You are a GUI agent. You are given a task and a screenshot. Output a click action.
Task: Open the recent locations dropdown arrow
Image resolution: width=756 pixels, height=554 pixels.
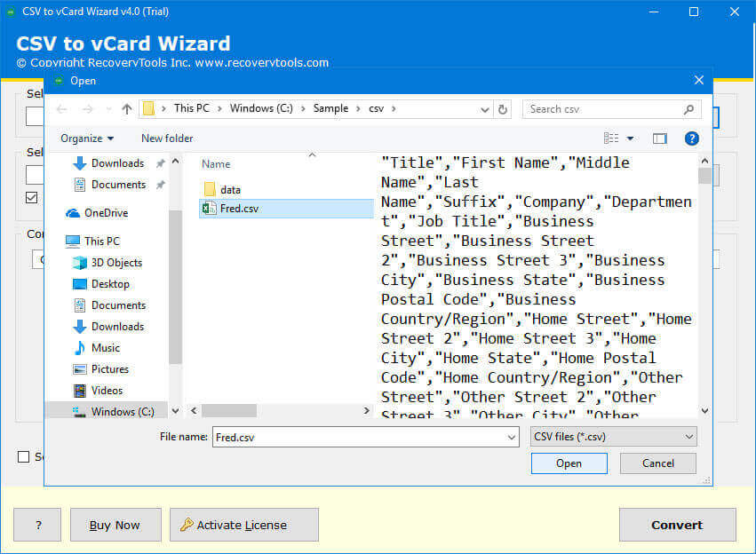(x=108, y=109)
